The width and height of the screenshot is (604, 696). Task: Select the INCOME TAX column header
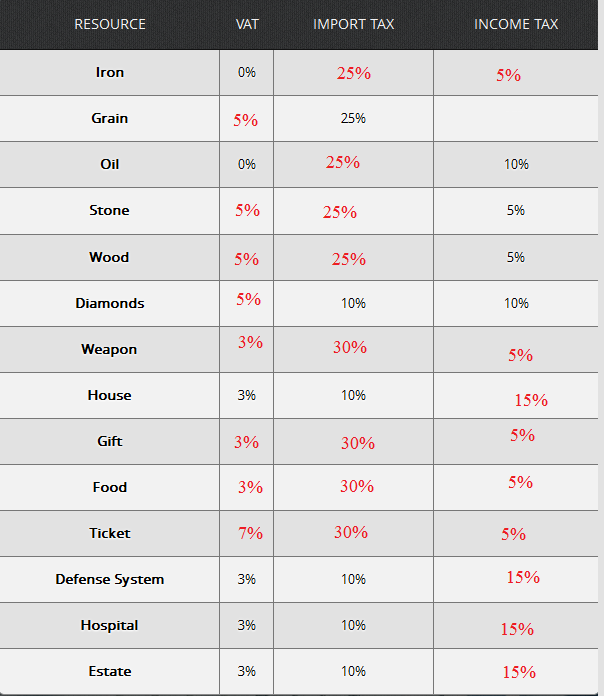coord(516,24)
